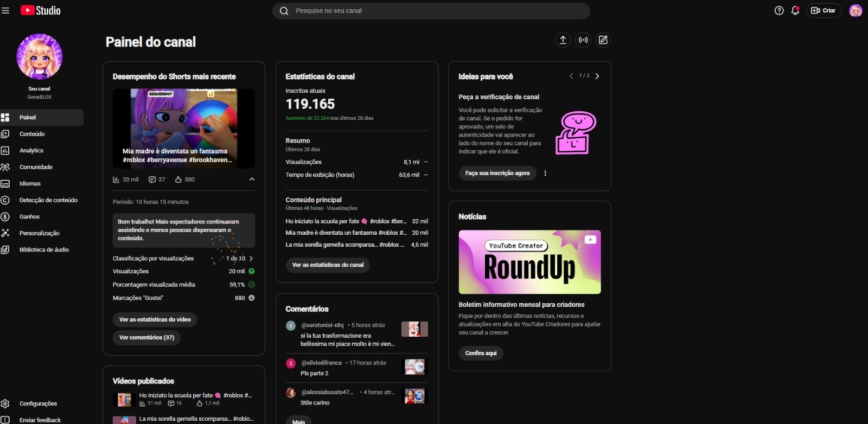This screenshot has height=424, width=868.
Task: Open the SienaBLOX channel profile picture
Action: 40,56
